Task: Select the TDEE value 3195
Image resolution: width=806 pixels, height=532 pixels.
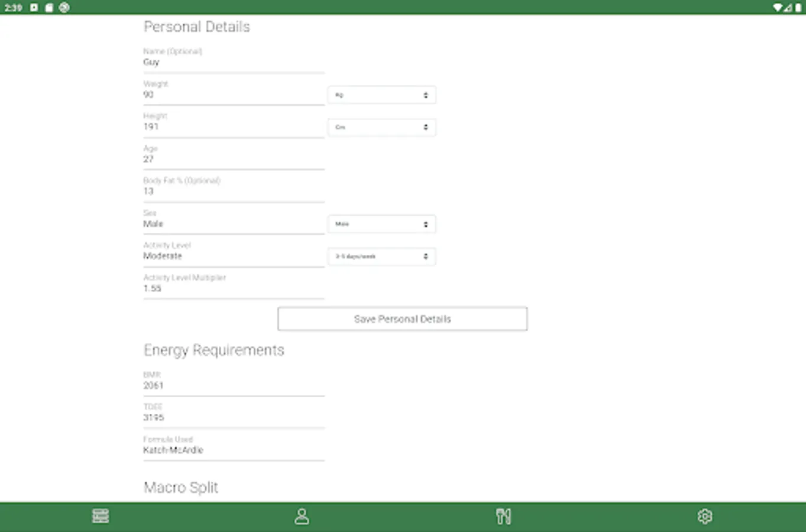Action: click(x=234, y=417)
